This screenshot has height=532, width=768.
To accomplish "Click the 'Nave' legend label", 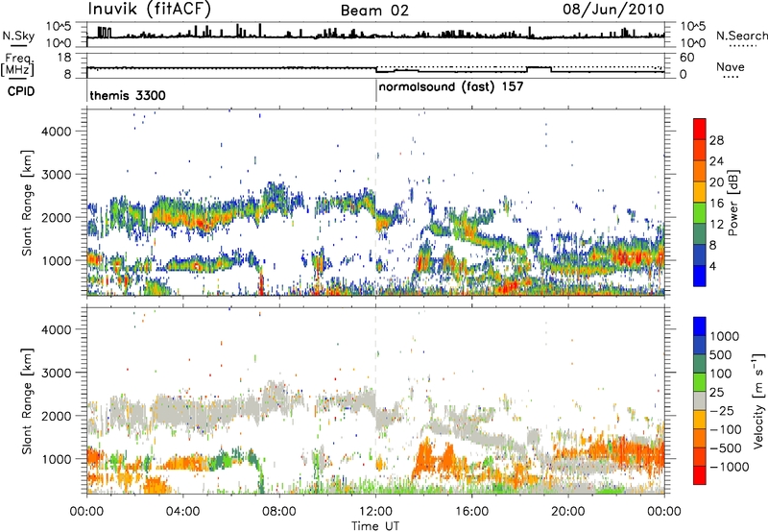I will pos(731,66).
